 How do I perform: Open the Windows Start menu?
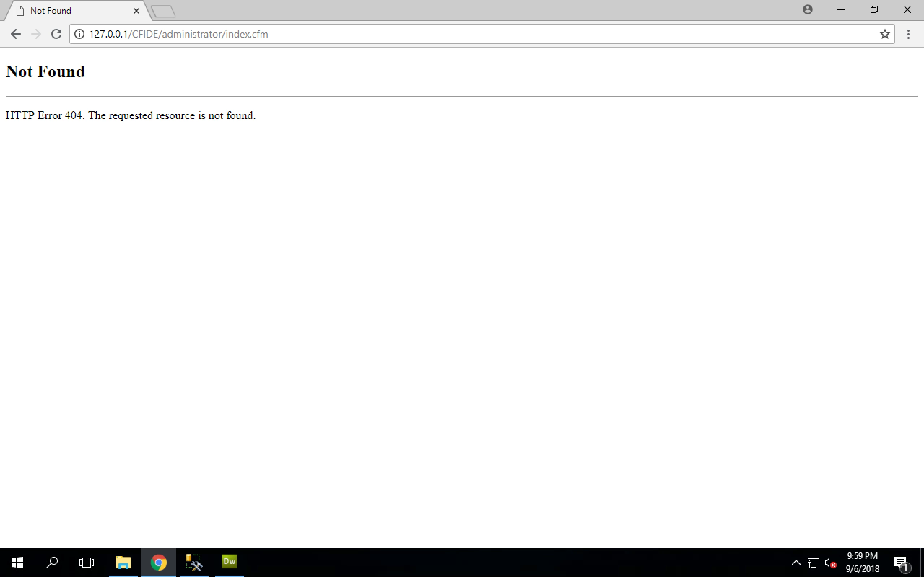point(17,563)
